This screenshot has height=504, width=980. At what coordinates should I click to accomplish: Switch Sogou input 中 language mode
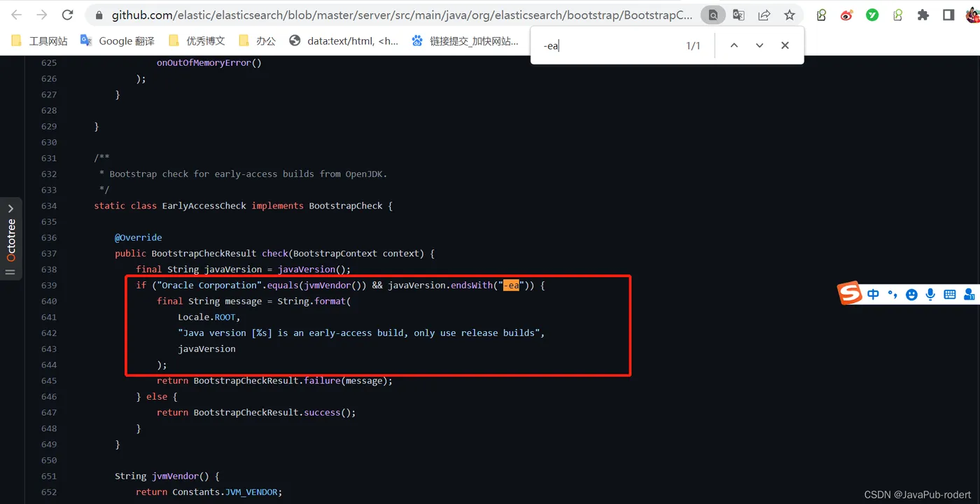873,295
